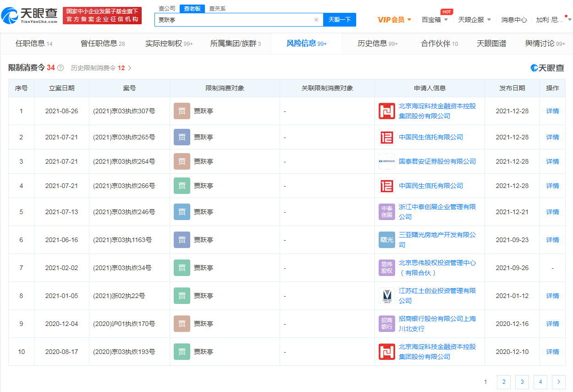
Task: Click the 北京海淀科技金融 logo in row 10
Action: [387, 352]
